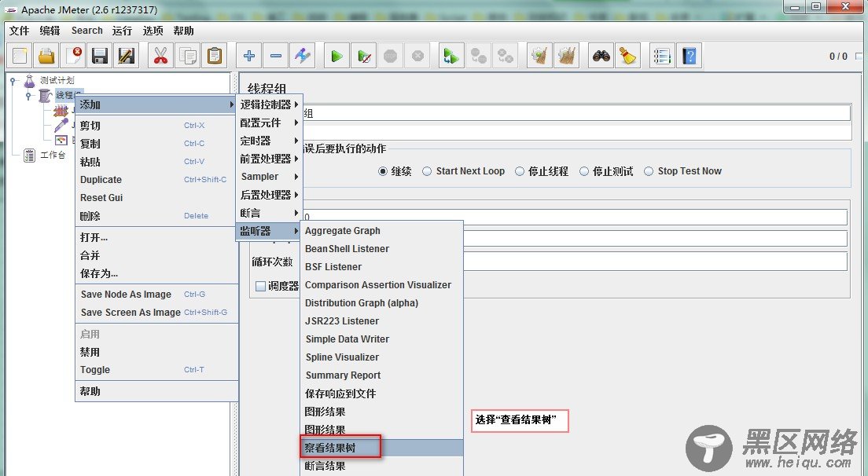Choose Summary Report listener

[382, 375]
